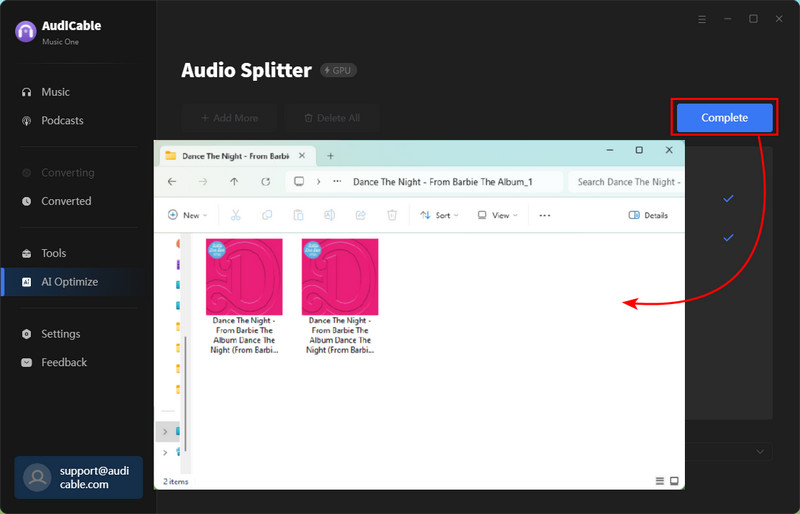Click the gear icon beside Settings

[x=27, y=334]
